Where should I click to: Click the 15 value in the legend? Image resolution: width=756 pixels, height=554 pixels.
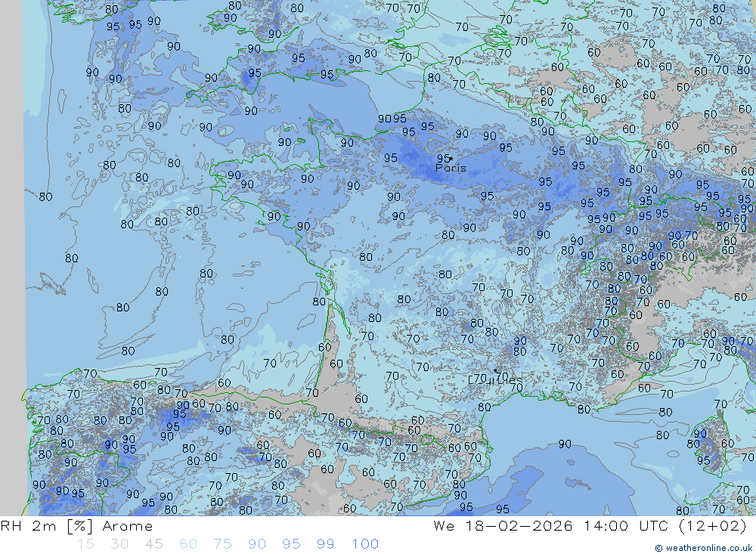click(85, 544)
